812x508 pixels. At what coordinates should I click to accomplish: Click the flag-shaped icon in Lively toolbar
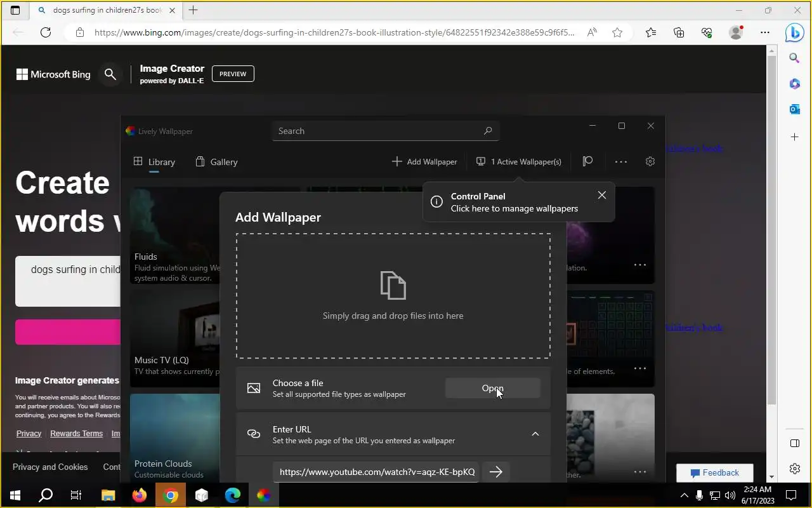587,161
